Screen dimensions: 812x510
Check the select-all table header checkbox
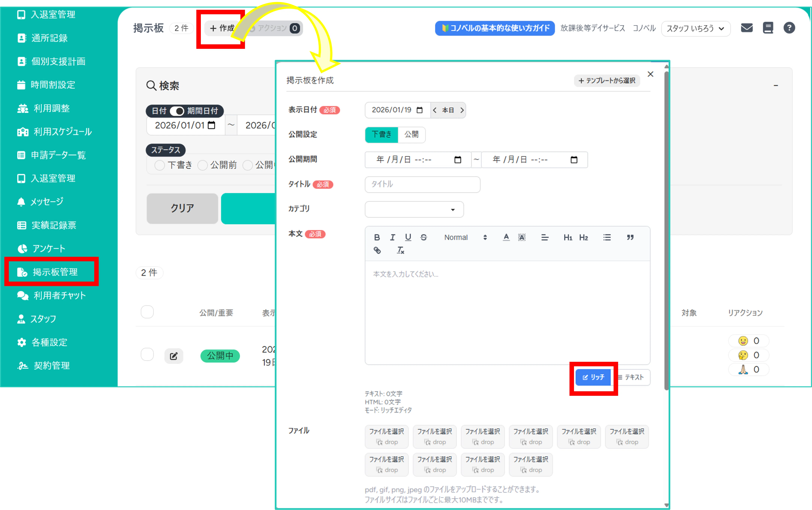(147, 312)
